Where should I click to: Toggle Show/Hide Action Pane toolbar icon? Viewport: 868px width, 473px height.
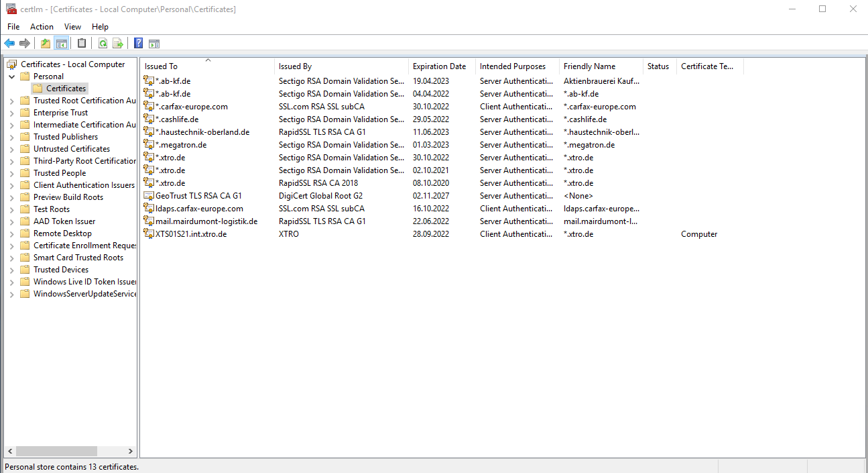(x=154, y=44)
